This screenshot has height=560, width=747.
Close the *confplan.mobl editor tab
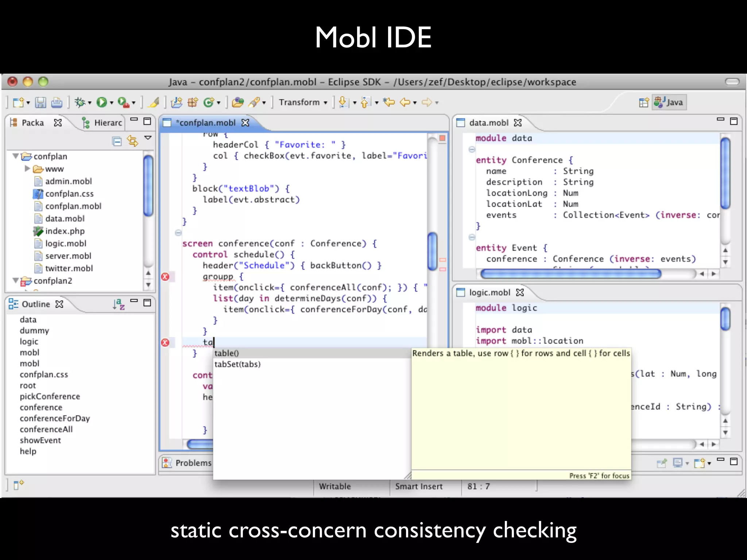point(245,123)
